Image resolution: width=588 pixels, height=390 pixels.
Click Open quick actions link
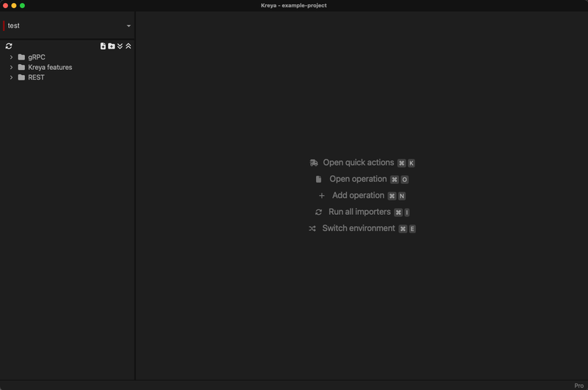(358, 163)
